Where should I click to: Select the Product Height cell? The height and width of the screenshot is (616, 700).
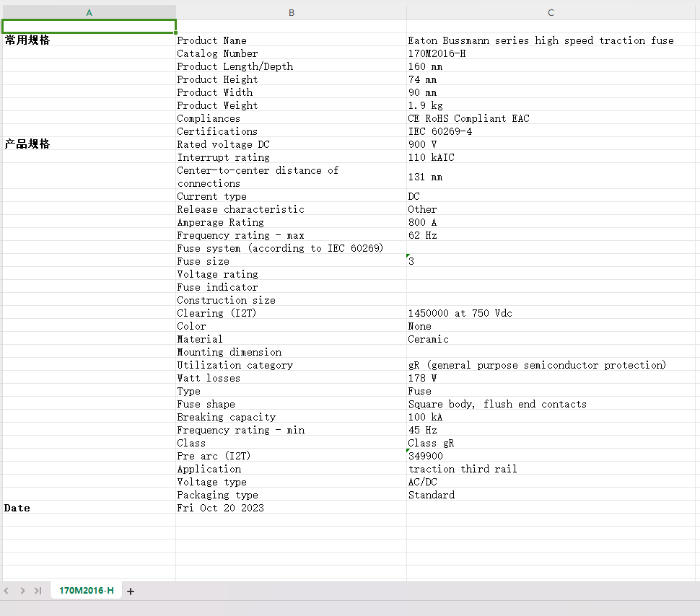[291, 79]
